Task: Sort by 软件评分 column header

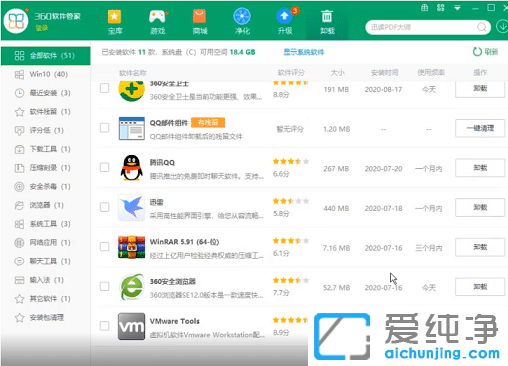Action: coord(291,72)
